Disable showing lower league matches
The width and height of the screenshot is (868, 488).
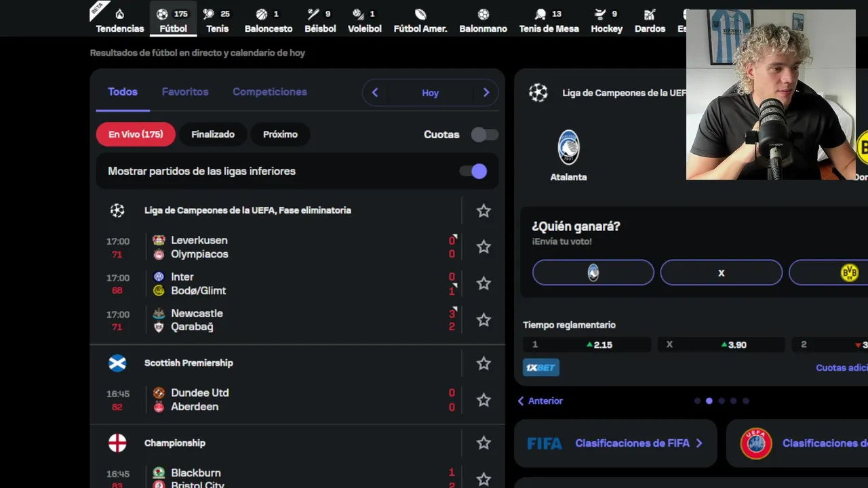pos(474,171)
